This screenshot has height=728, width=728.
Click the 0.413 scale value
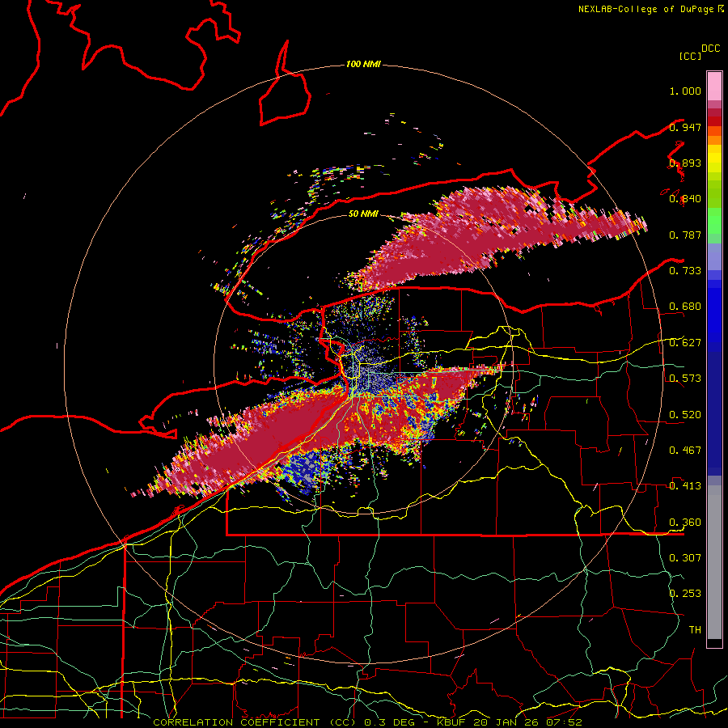click(685, 486)
